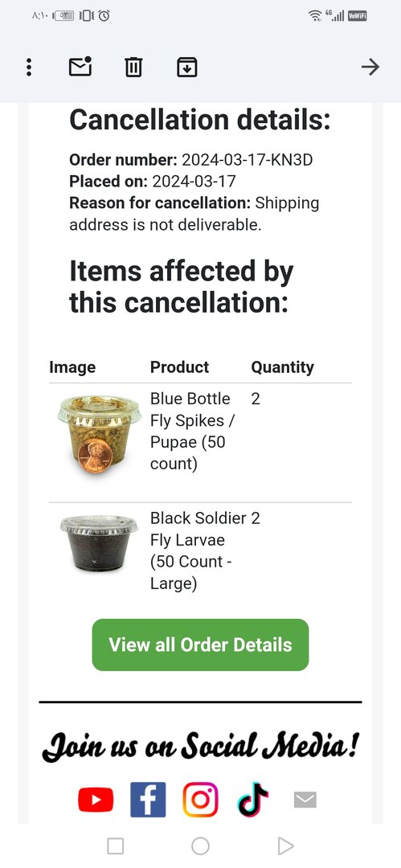Open the YouTube social icon
This screenshot has width=401, height=868.
(96, 800)
